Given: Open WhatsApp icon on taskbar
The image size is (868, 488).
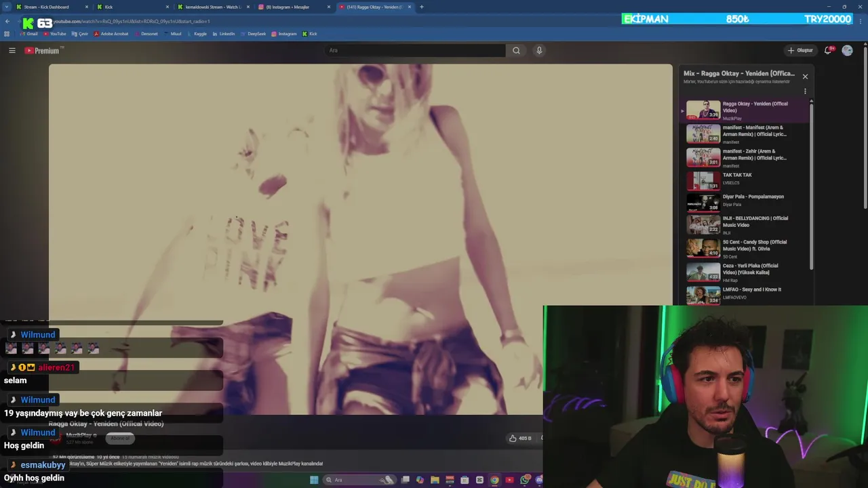Looking at the screenshot, I should point(524,480).
